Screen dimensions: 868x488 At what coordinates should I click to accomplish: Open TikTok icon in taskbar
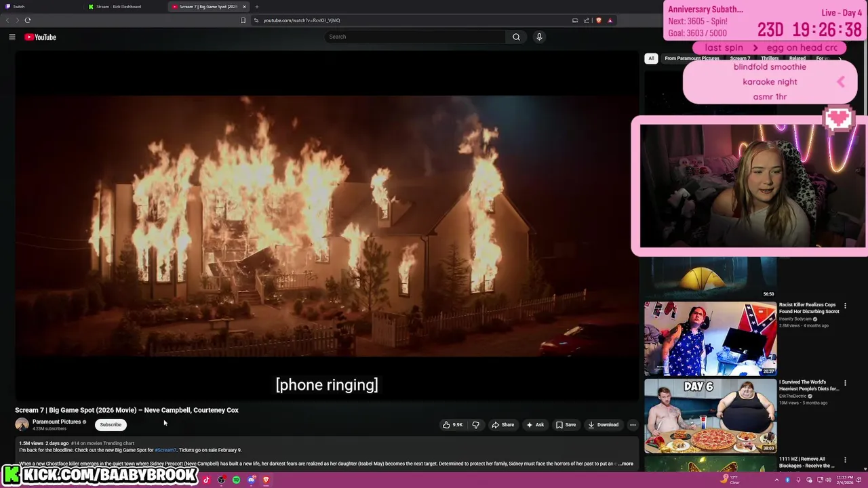(x=206, y=480)
